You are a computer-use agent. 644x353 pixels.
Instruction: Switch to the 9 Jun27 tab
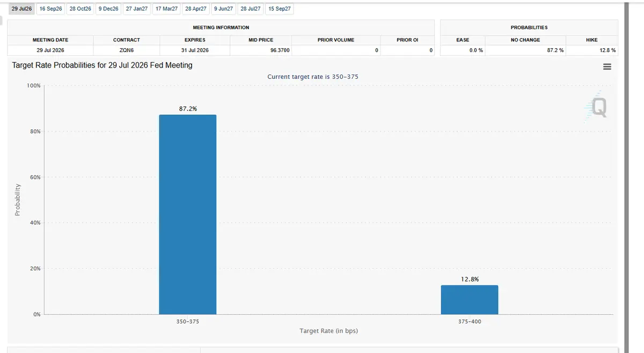223,9
